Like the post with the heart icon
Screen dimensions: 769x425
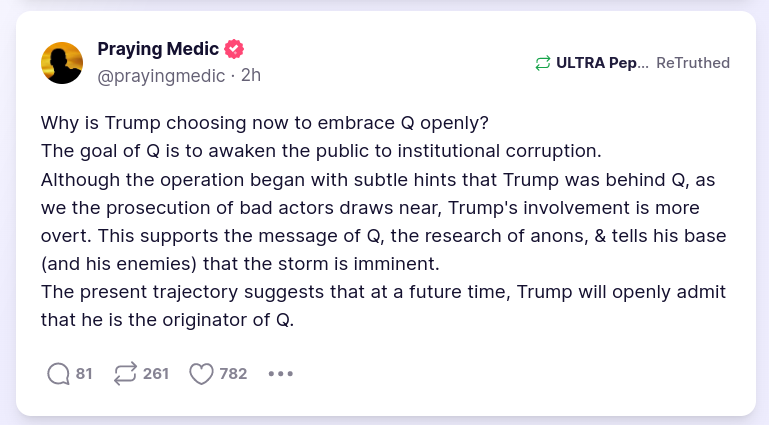[201, 374]
